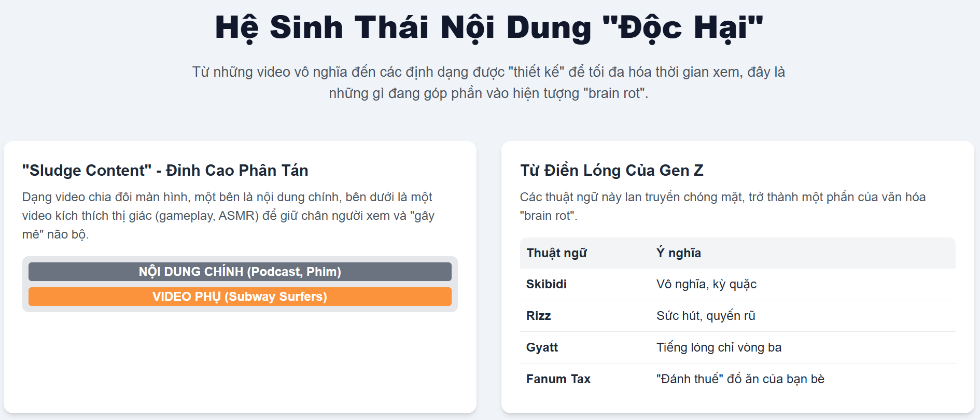The height and width of the screenshot is (420, 980).
Task: Select the "Sludge Content" card heading
Action: tap(165, 170)
